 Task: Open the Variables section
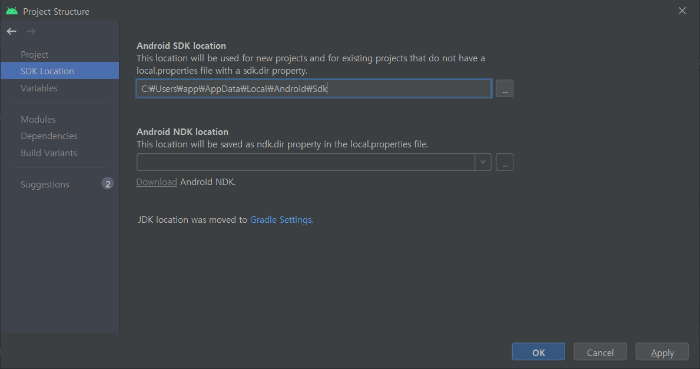pos(39,88)
